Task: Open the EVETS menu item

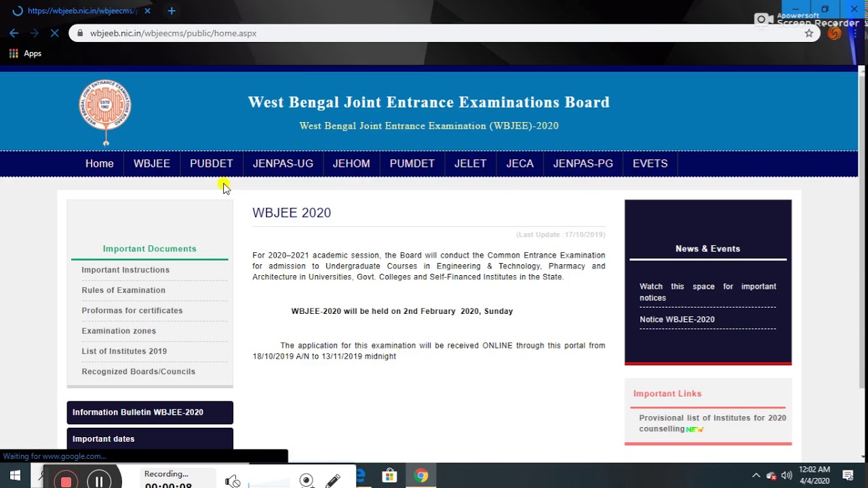Action: coord(650,163)
